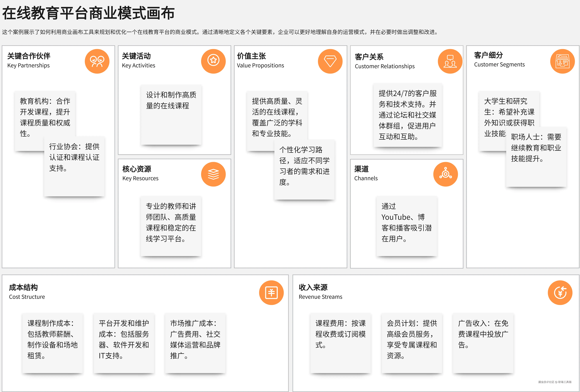This screenshot has height=392, width=580.
Task: Click the Value Propositions diamond icon
Action: 330,61
